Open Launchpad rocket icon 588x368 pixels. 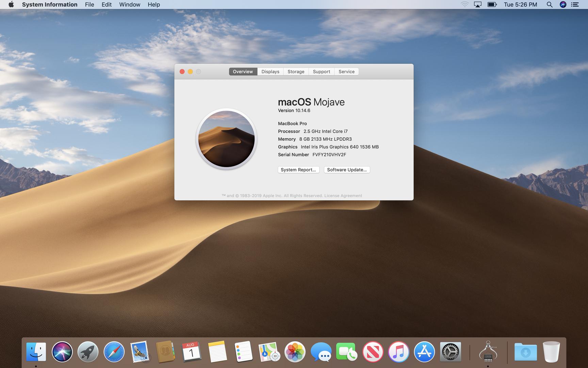click(88, 352)
